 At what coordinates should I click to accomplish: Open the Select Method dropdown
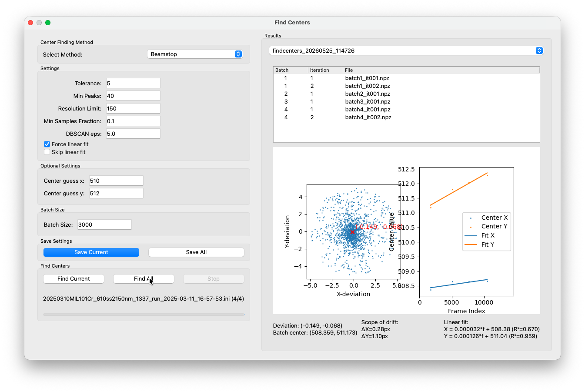[195, 54]
